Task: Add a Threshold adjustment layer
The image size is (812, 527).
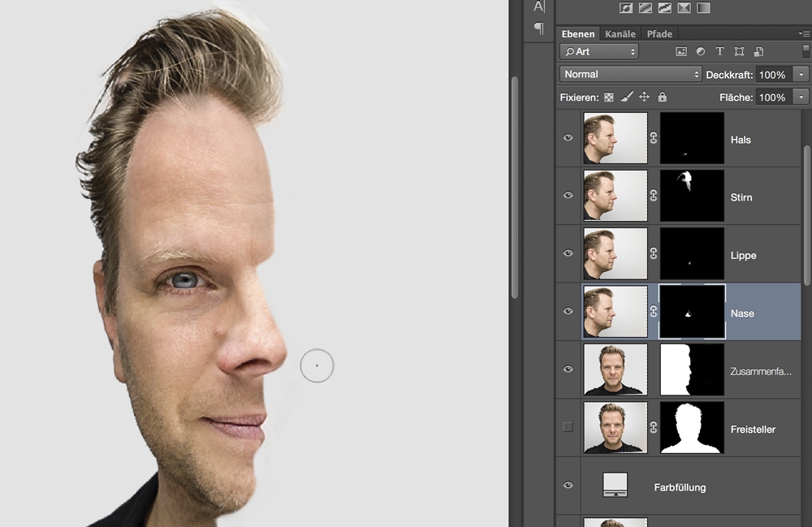Action: [x=664, y=8]
